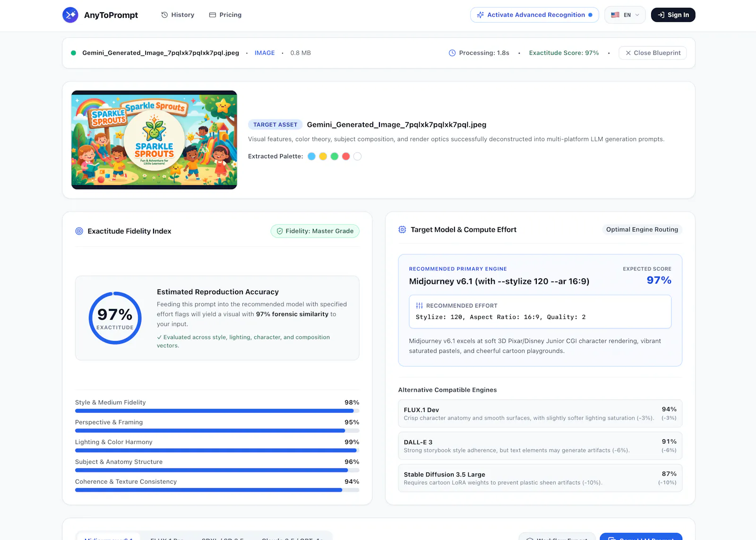Click the Fidelity: Master Grade badge
Screen dimensions: 756x540
click(315, 231)
